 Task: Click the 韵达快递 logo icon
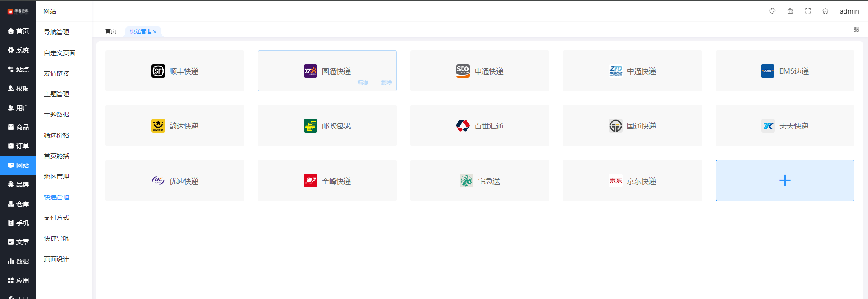(158, 126)
